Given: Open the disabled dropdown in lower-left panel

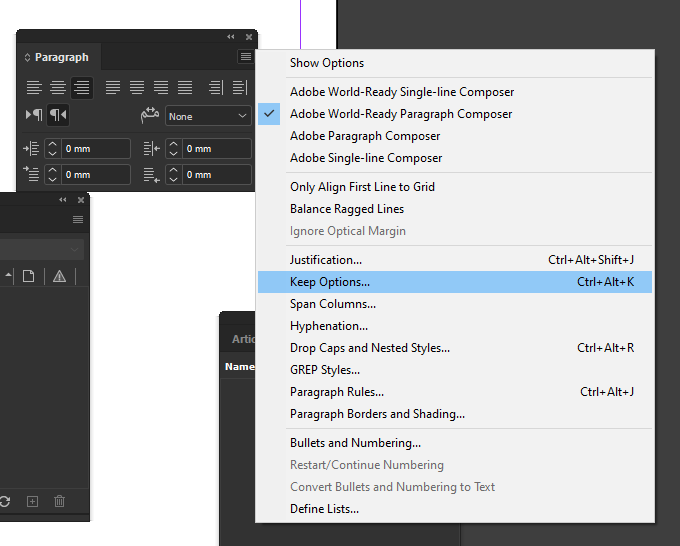Looking at the screenshot, I should 42,250.
